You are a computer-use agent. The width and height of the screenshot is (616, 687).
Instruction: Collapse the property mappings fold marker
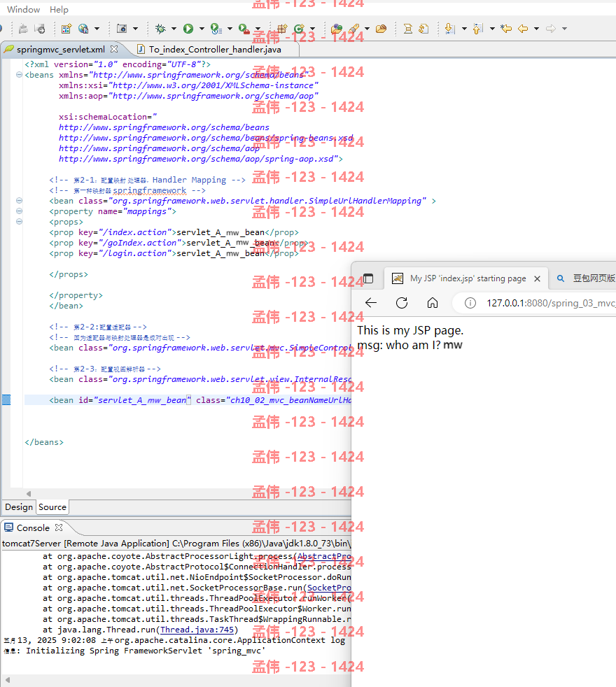[x=19, y=211]
